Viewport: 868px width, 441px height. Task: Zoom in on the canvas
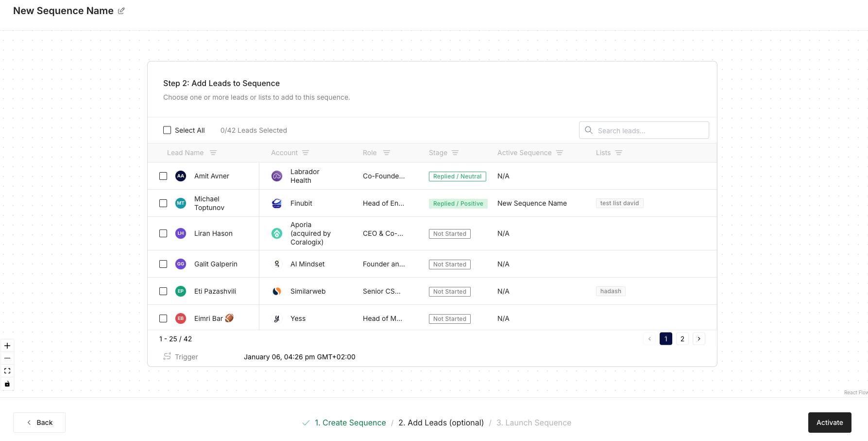(7, 346)
